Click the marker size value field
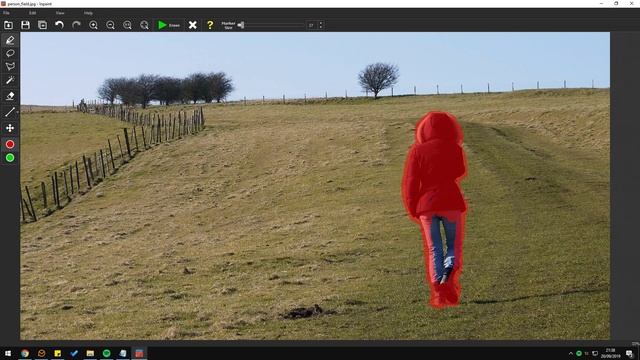This screenshot has width=640, height=360. pos(312,25)
